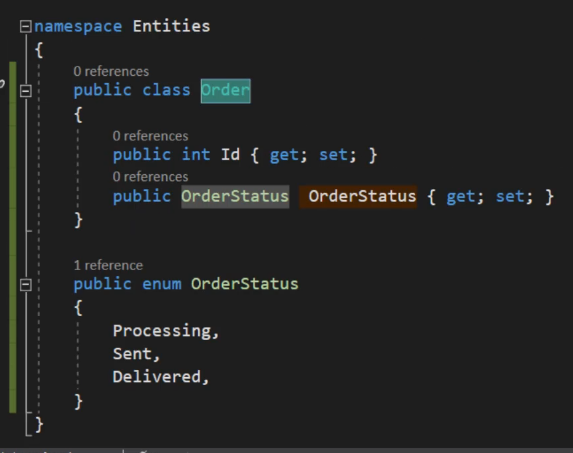Collapse the namespace Entities block
Image resolution: width=573 pixels, height=453 pixels.
(26, 26)
